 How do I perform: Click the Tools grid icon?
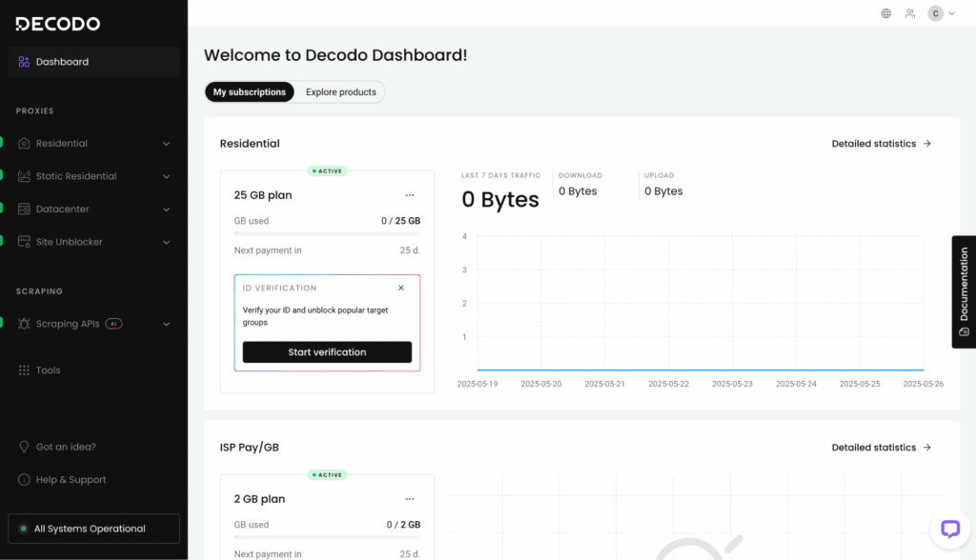(x=24, y=370)
